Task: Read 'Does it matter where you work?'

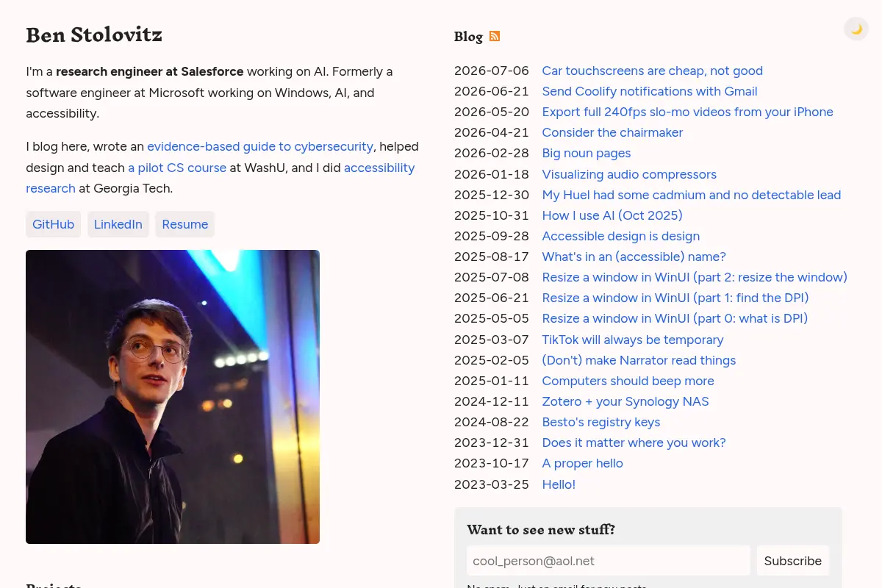Action: tap(634, 442)
